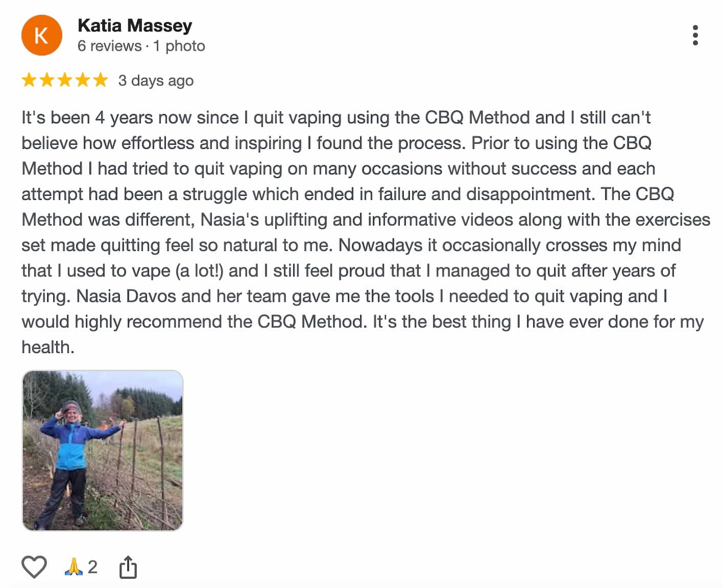Click the first rating star
722x588 pixels.
(29, 80)
